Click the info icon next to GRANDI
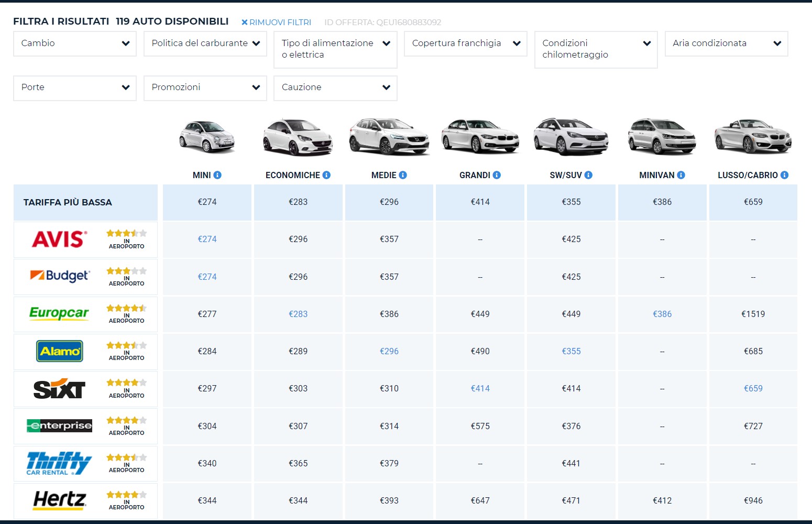The width and height of the screenshot is (812, 524). pyautogui.click(x=497, y=175)
